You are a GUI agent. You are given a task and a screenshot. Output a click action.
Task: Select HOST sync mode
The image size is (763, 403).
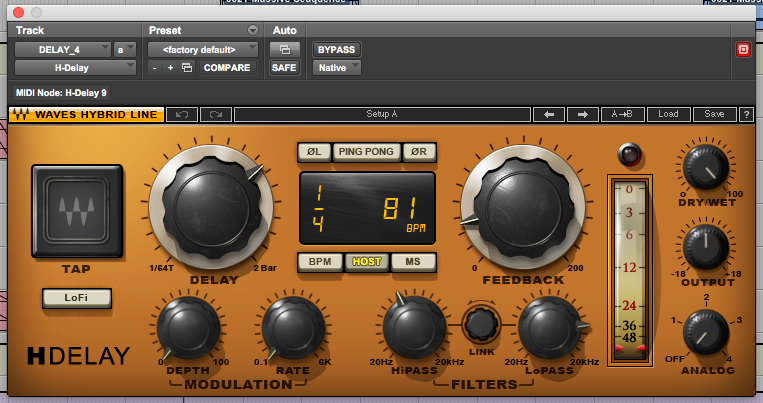coord(366,262)
